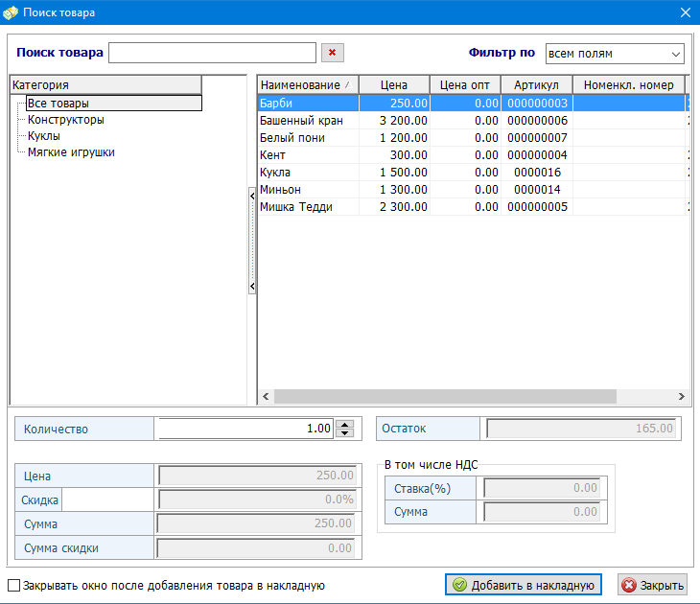Select 'Мягкие игрушки' category
The height and width of the screenshot is (604, 700).
(x=71, y=152)
